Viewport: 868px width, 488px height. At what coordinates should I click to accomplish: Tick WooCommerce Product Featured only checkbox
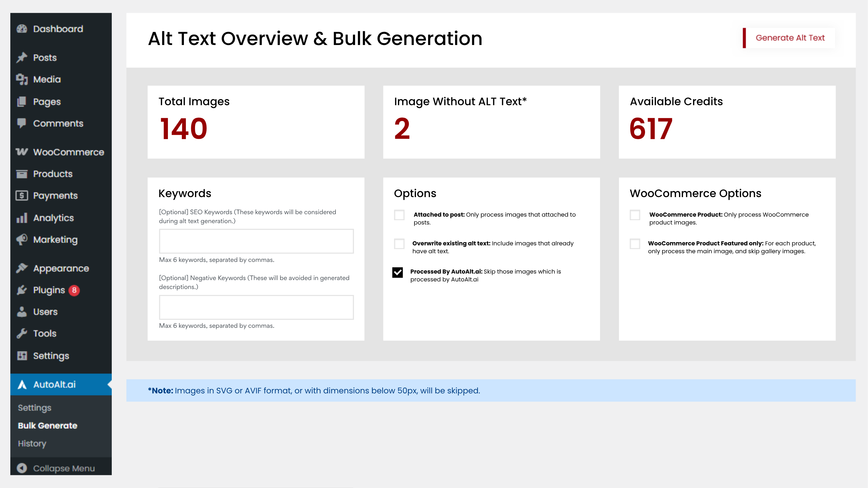pos(635,243)
